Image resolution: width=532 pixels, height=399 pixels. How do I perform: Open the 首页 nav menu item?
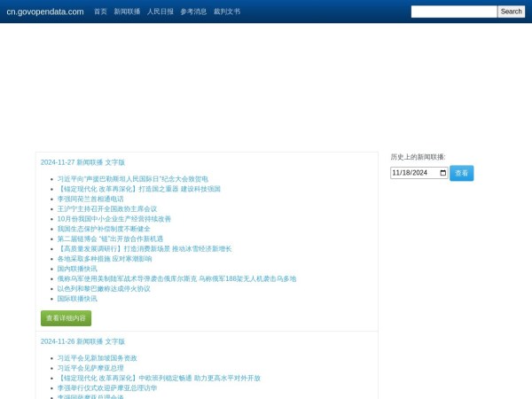pos(100,12)
